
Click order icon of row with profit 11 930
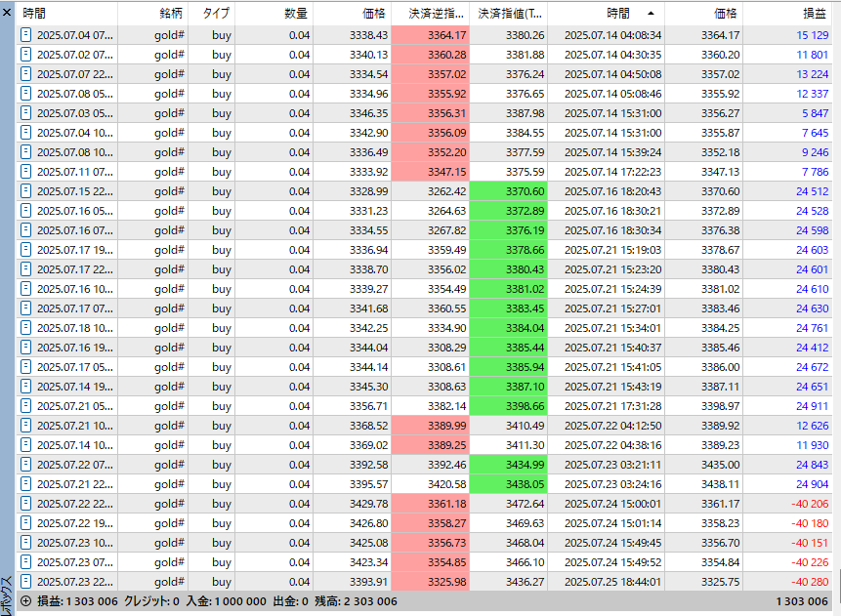tap(25, 445)
